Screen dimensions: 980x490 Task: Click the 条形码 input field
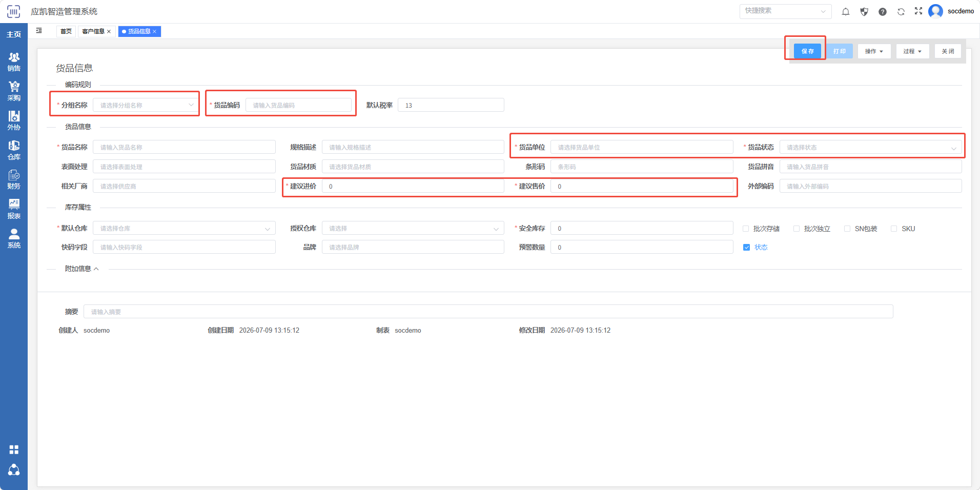pos(642,167)
